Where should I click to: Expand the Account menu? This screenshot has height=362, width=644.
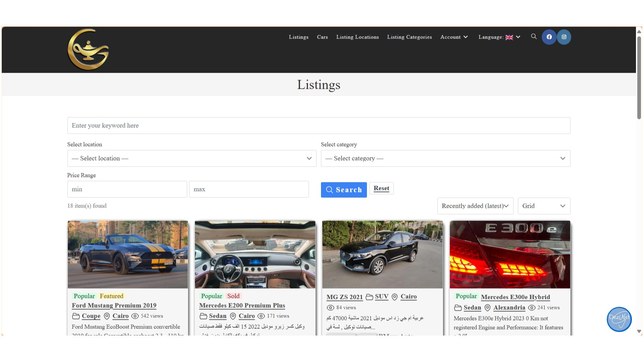click(x=454, y=37)
